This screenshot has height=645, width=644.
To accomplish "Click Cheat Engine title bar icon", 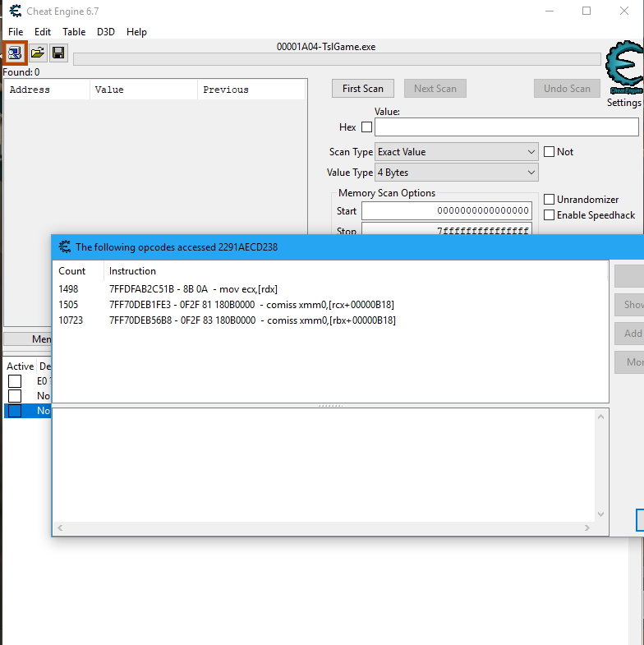I will click(x=16, y=12).
